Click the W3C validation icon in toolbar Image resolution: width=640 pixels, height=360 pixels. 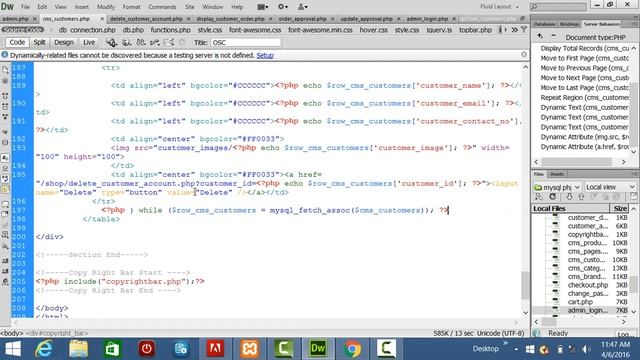pos(155,42)
